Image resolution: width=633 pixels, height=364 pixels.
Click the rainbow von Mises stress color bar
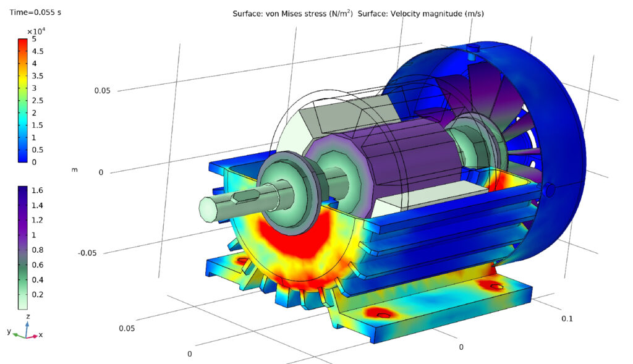tap(23, 101)
